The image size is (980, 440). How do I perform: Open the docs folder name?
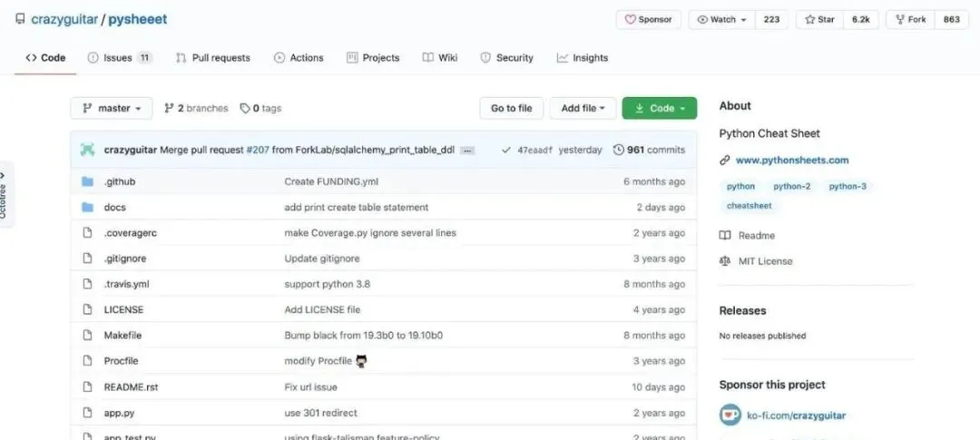point(115,208)
